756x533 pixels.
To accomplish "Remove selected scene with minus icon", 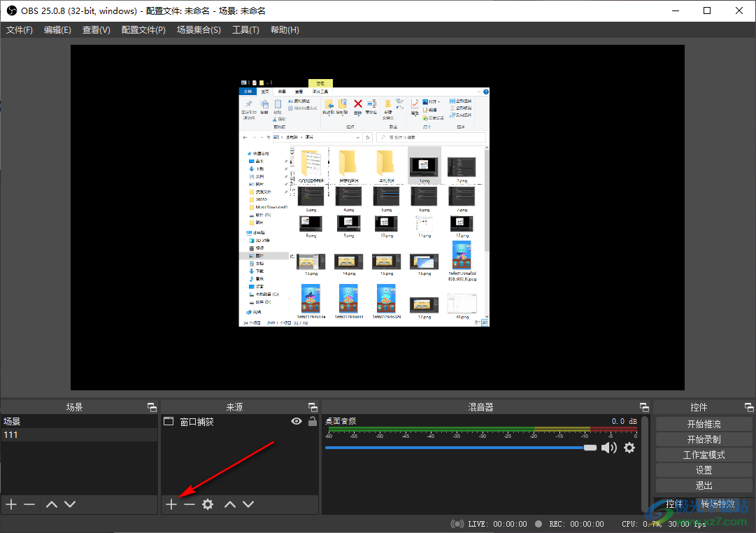I will click(29, 504).
